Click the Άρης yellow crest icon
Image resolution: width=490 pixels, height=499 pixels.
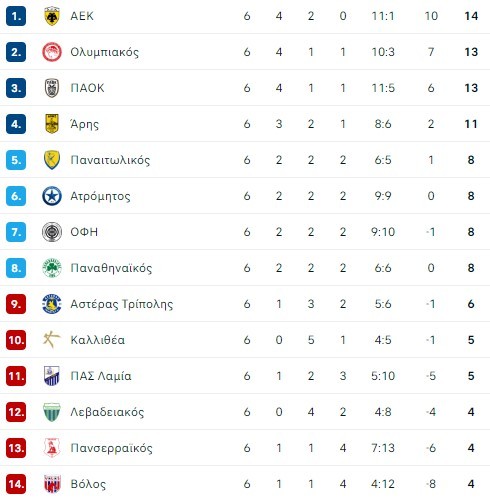pyautogui.click(x=52, y=124)
